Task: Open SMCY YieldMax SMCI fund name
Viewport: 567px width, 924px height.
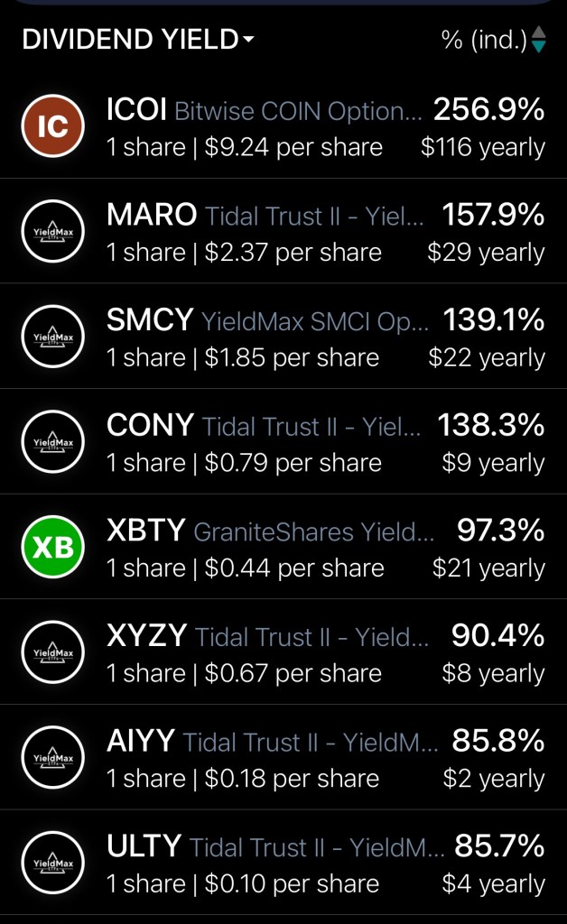Action: 315,321
